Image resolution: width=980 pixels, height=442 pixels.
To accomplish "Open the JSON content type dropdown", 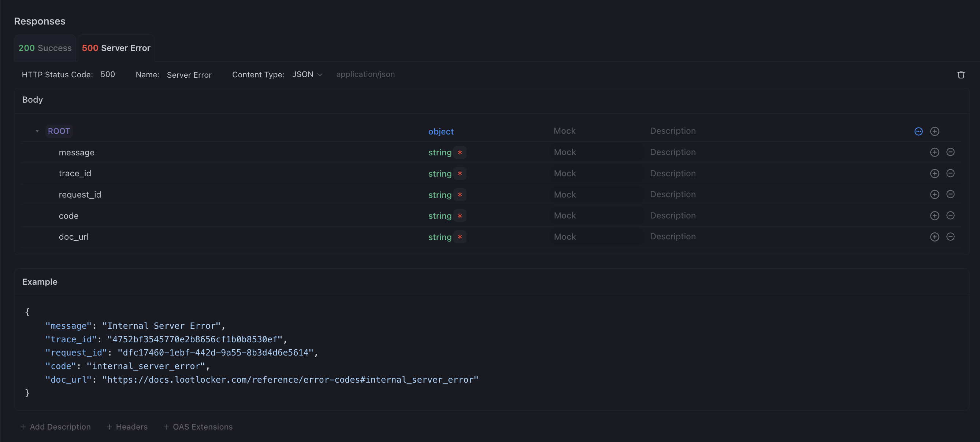I will pos(307,75).
